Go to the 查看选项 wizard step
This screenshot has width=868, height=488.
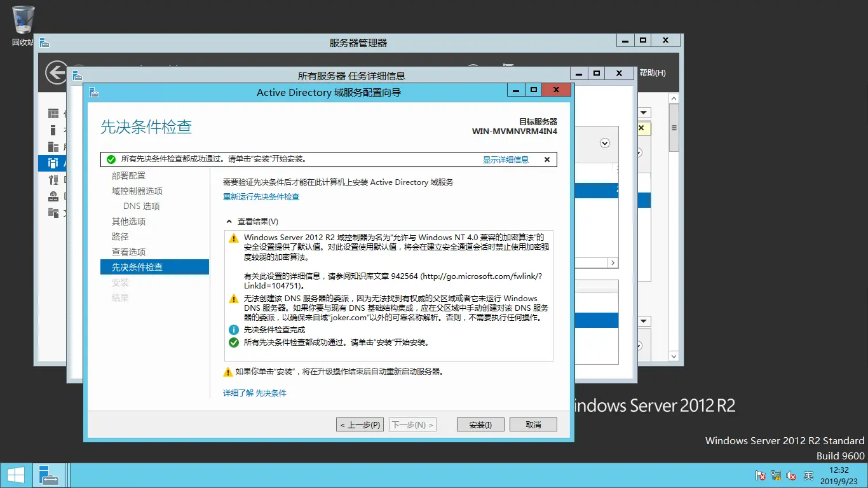pyautogui.click(x=128, y=252)
